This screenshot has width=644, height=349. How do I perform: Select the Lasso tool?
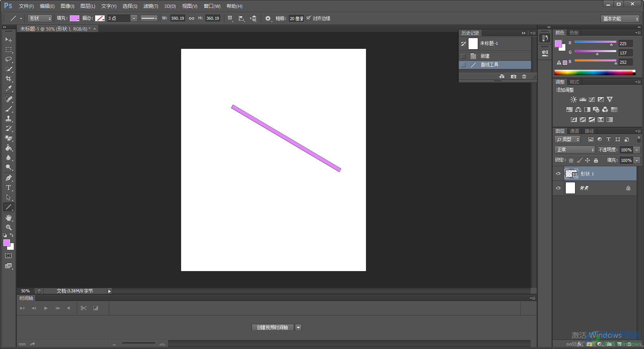[x=9, y=59]
